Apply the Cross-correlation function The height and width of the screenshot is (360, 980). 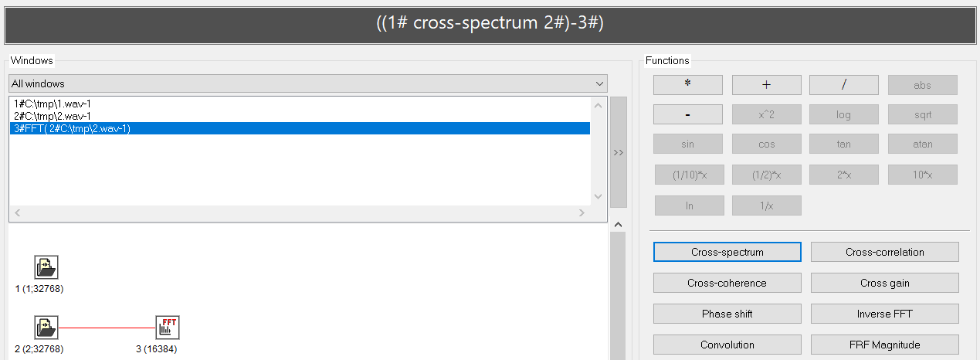pyautogui.click(x=884, y=252)
